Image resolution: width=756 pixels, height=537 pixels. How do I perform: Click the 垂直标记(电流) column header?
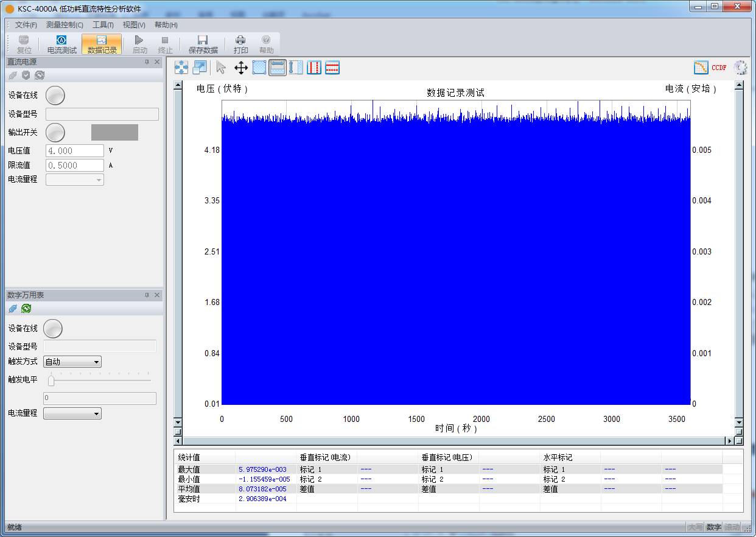pos(327,457)
